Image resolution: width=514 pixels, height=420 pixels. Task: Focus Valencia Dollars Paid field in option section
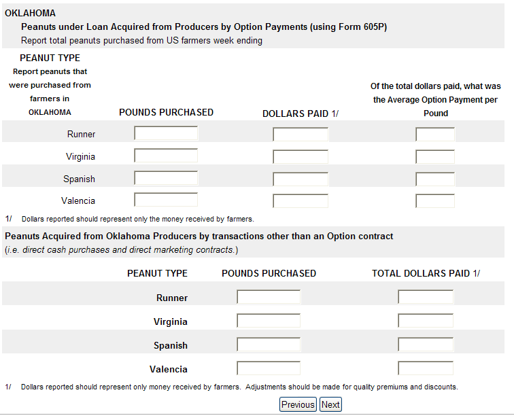click(301, 201)
